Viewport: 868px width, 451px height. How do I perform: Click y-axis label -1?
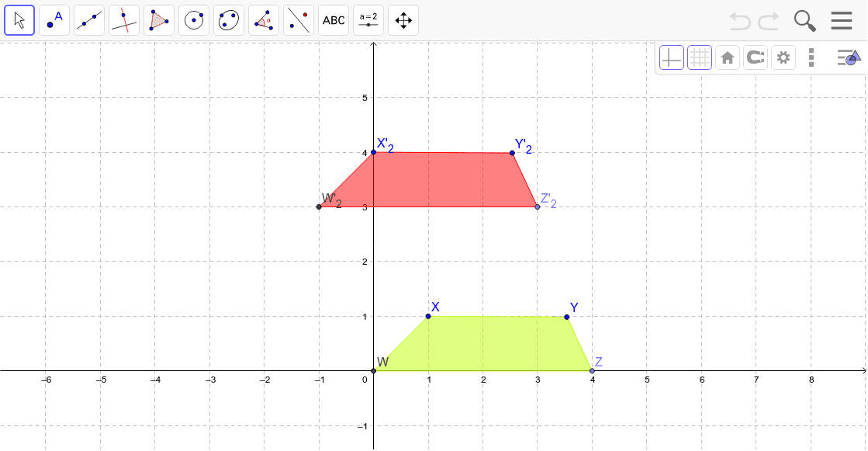[x=361, y=426]
